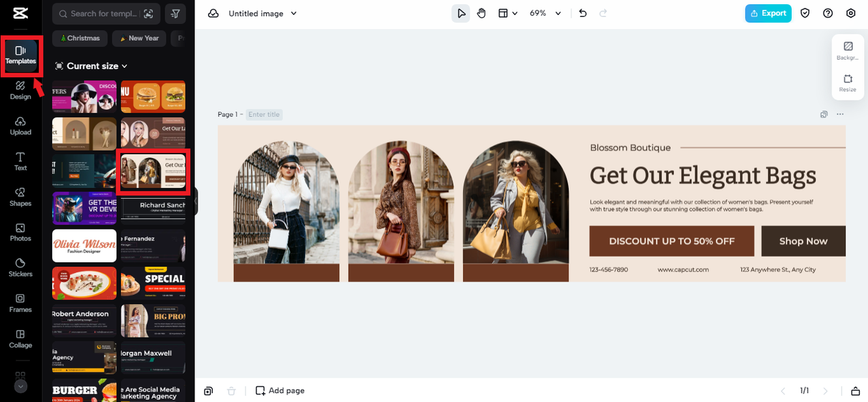The height and width of the screenshot is (402, 868).
Task: Open the CapCut logo home menu
Action: point(20,13)
